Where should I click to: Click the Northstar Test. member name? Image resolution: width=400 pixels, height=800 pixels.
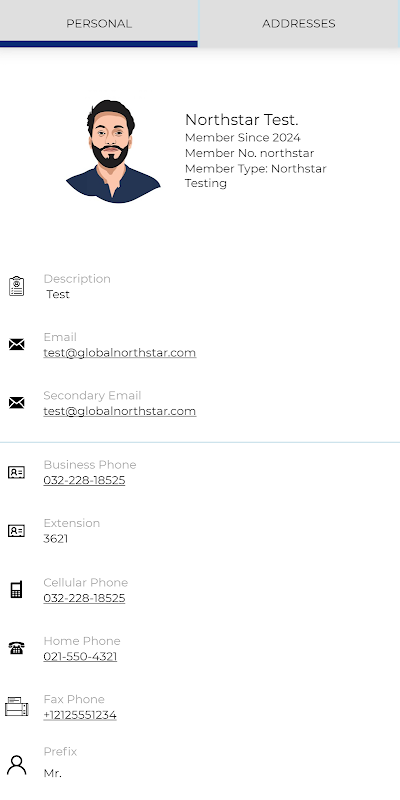tap(241, 120)
